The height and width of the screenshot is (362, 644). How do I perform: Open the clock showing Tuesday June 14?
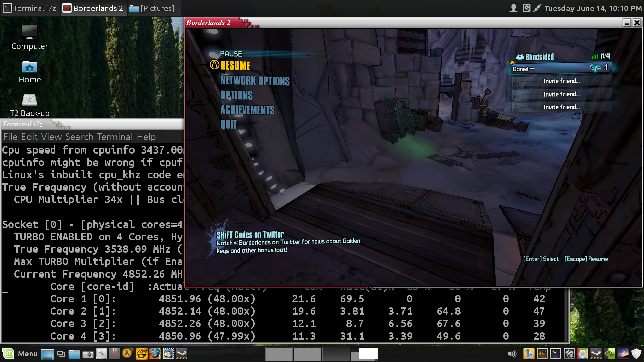click(593, 8)
